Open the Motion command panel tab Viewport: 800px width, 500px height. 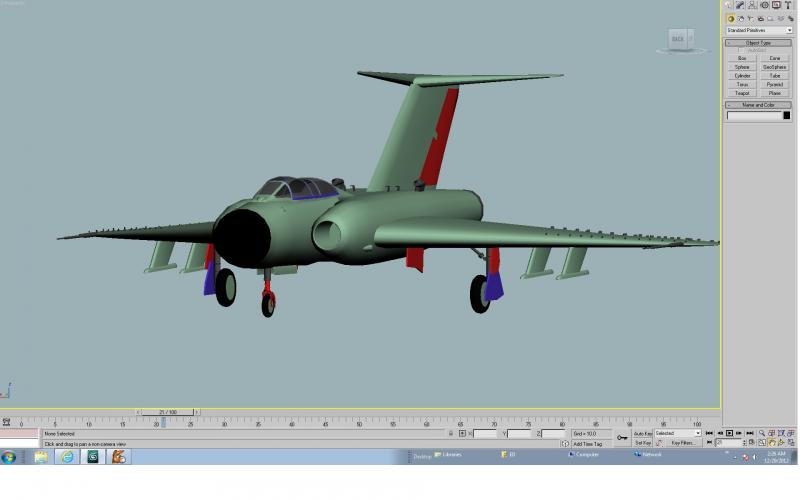(x=764, y=5)
